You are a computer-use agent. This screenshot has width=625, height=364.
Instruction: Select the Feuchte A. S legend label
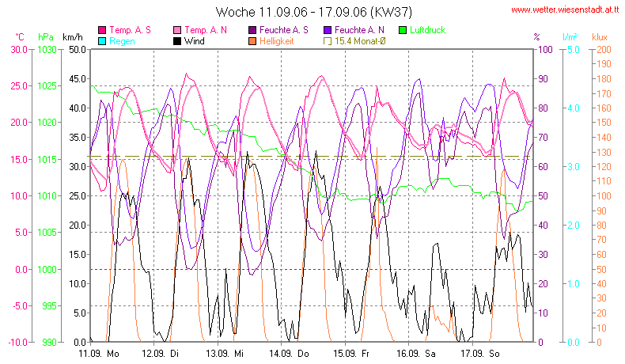284,30
